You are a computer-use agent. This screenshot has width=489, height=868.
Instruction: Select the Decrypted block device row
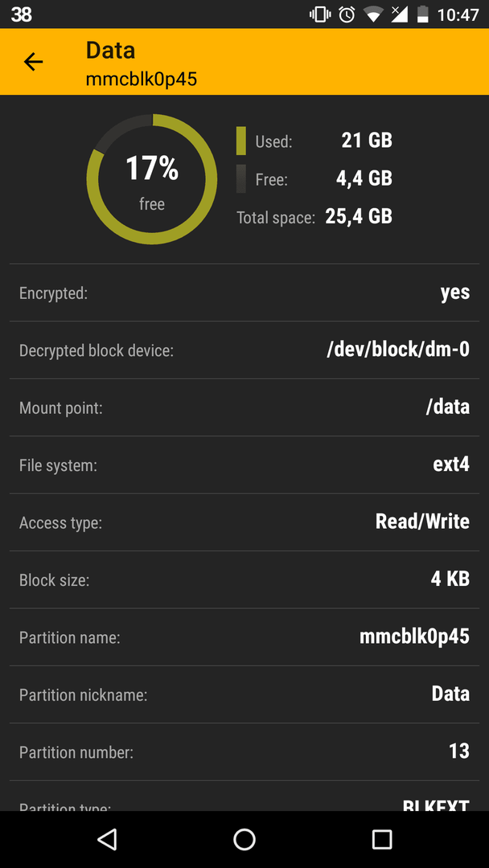tap(244, 350)
